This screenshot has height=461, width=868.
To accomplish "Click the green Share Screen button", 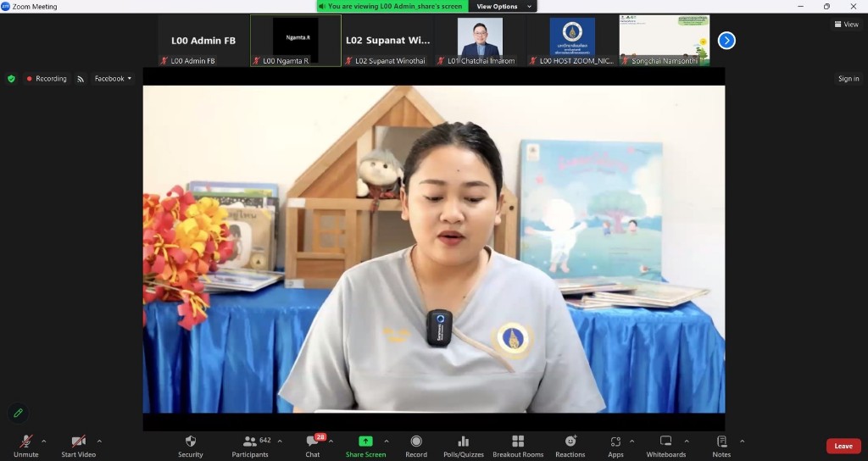I will click(366, 446).
